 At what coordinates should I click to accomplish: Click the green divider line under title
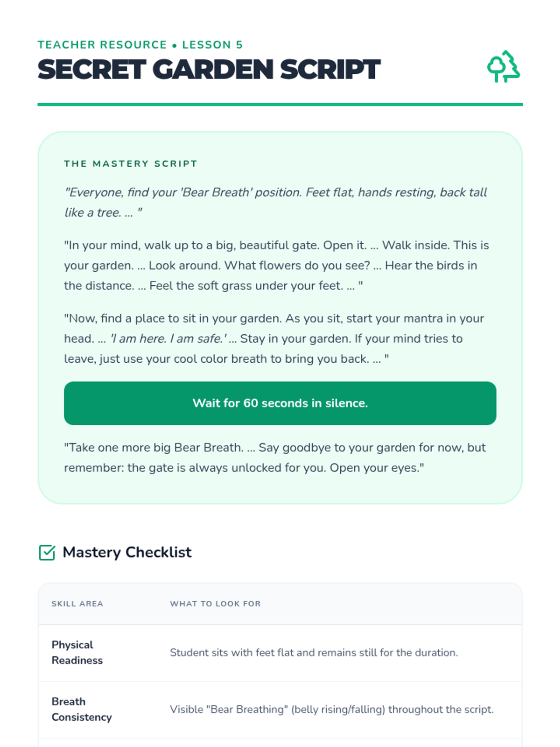tap(280, 105)
